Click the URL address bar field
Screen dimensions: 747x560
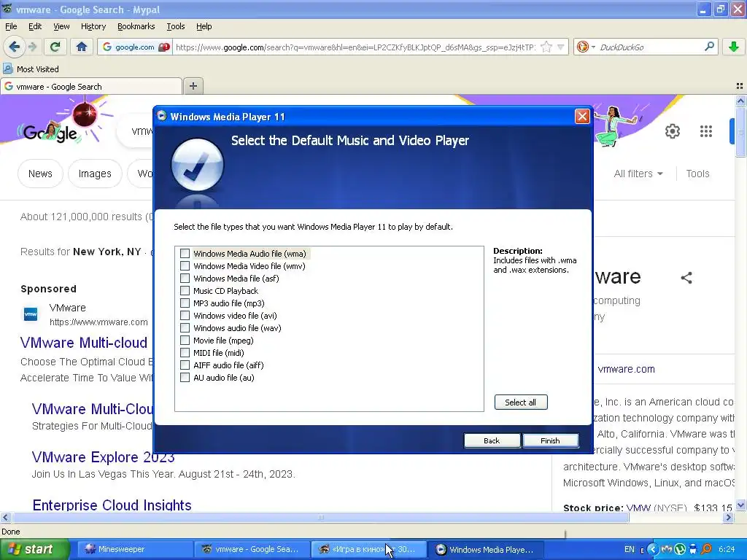click(355, 47)
